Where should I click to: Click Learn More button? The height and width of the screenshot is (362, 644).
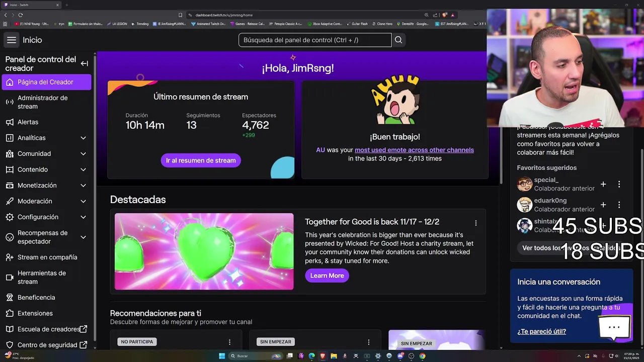coord(327,276)
